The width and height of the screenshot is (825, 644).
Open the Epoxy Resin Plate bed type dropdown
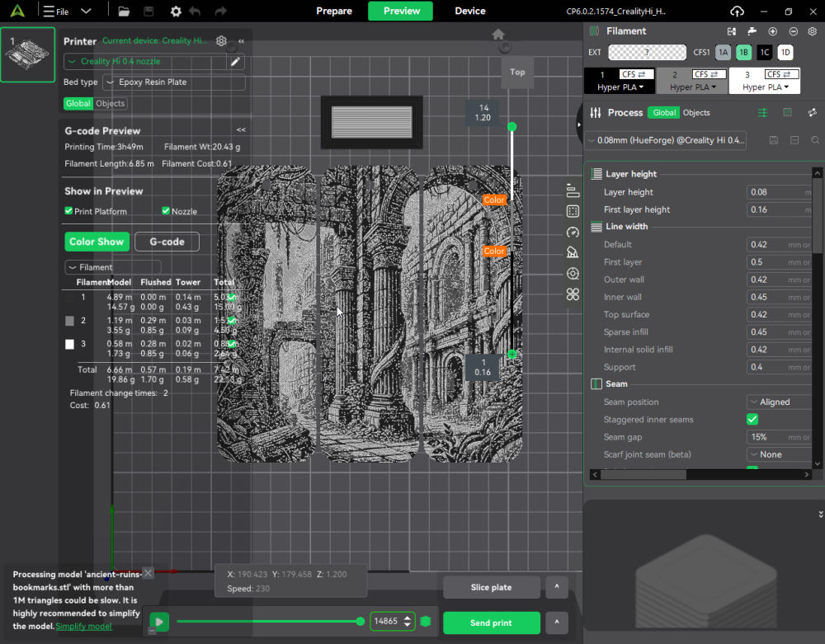174,82
